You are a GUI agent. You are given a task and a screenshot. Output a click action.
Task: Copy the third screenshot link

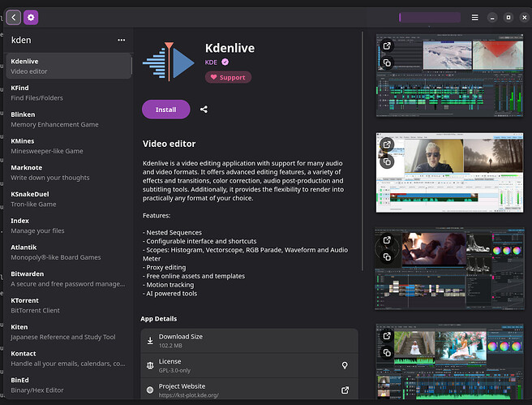(387, 257)
